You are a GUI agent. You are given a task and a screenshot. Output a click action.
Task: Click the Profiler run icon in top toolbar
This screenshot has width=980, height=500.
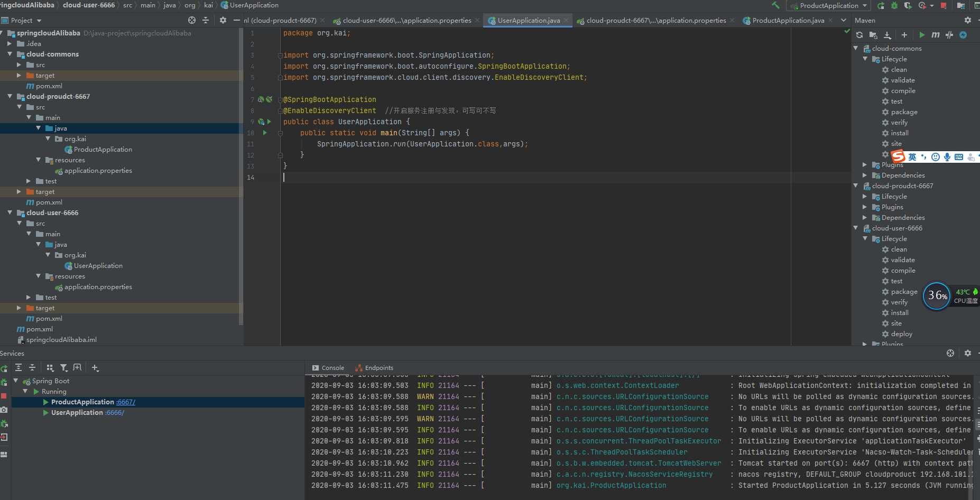[x=922, y=5]
